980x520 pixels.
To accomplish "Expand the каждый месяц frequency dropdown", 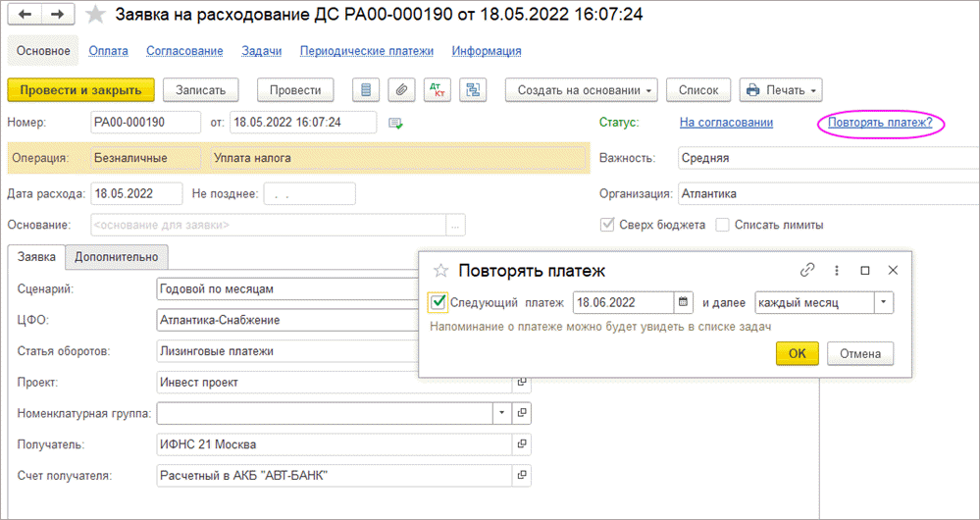I will pyautogui.click(x=884, y=302).
